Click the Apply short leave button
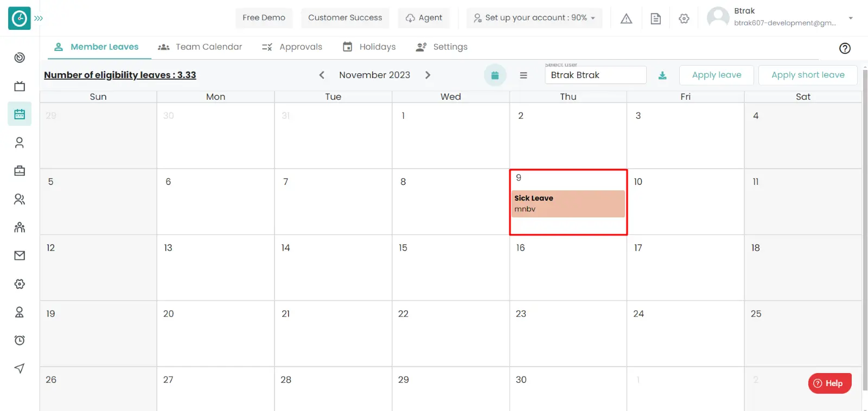The image size is (868, 411). (807, 75)
